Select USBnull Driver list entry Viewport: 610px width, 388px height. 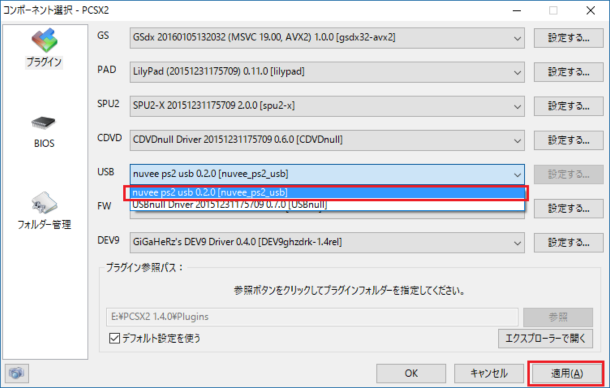[327, 205]
